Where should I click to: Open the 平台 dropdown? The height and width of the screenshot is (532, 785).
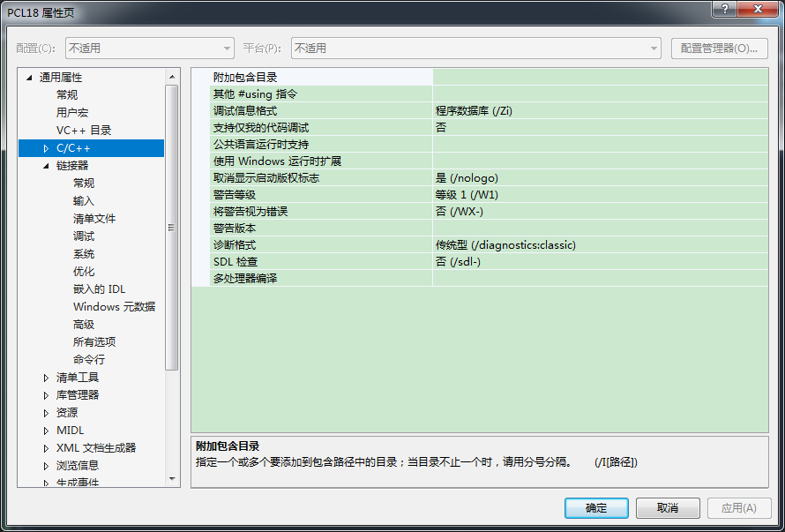click(x=476, y=49)
